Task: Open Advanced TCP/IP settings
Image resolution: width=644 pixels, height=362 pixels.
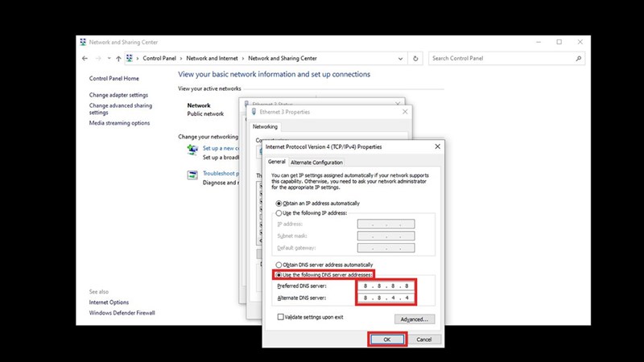Action: click(x=415, y=319)
